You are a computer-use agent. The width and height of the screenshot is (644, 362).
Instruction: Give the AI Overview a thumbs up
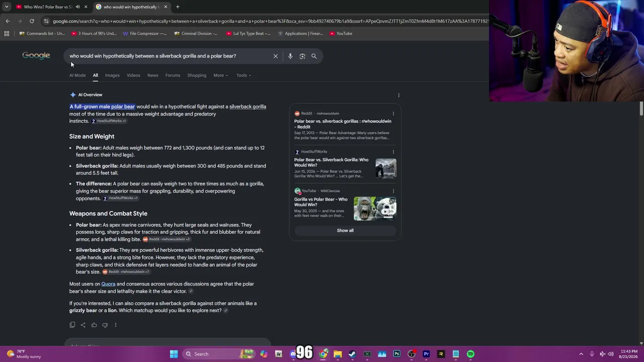(x=94, y=325)
